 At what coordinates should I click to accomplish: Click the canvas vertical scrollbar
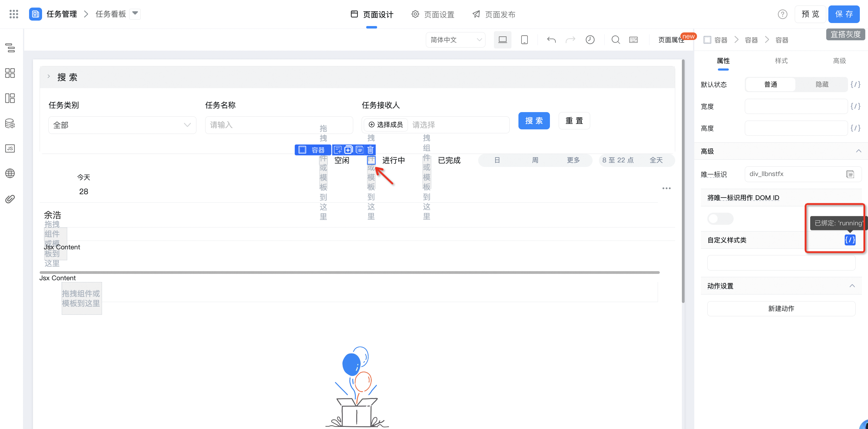(683, 181)
